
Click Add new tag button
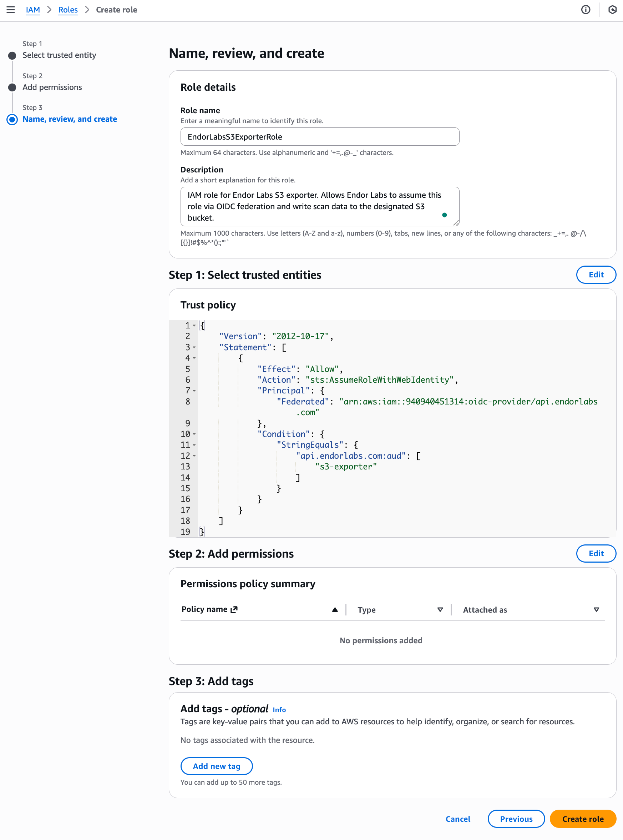[x=217, y=766]
